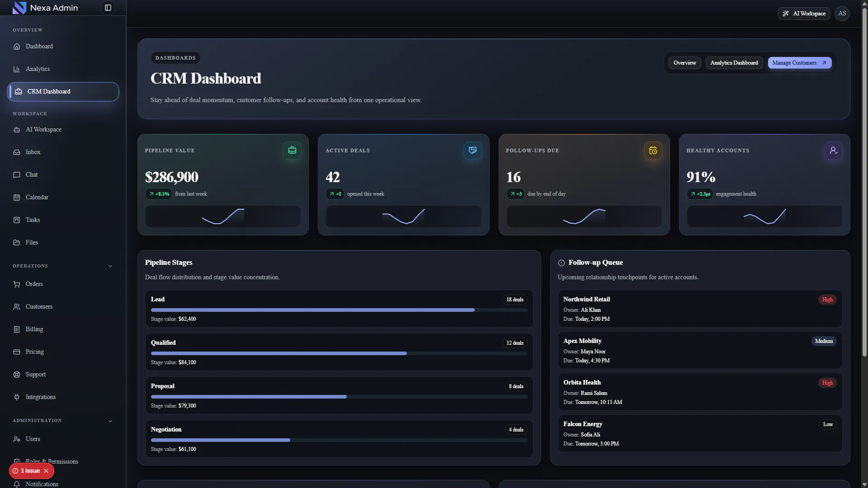This screenshot has height=488, width=868.
Task: Open the Pricing card icon
Action: pos(17,352)
